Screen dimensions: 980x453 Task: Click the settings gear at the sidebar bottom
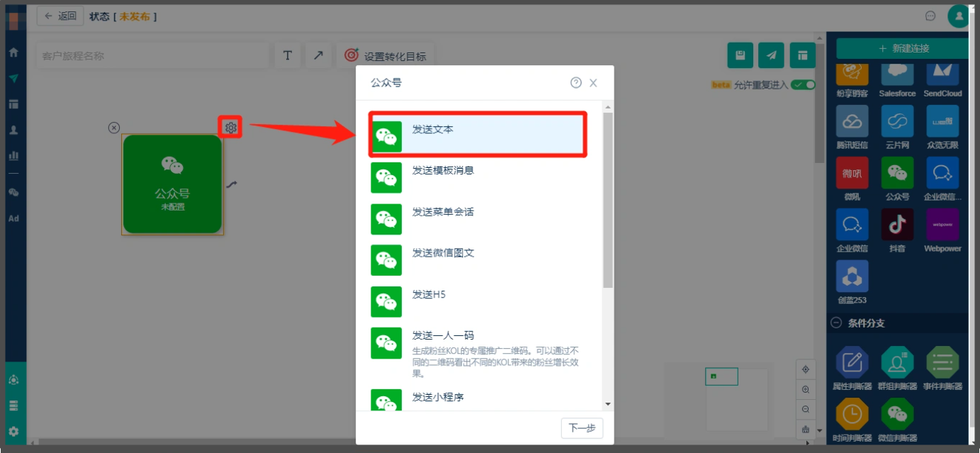coord(13,431)
